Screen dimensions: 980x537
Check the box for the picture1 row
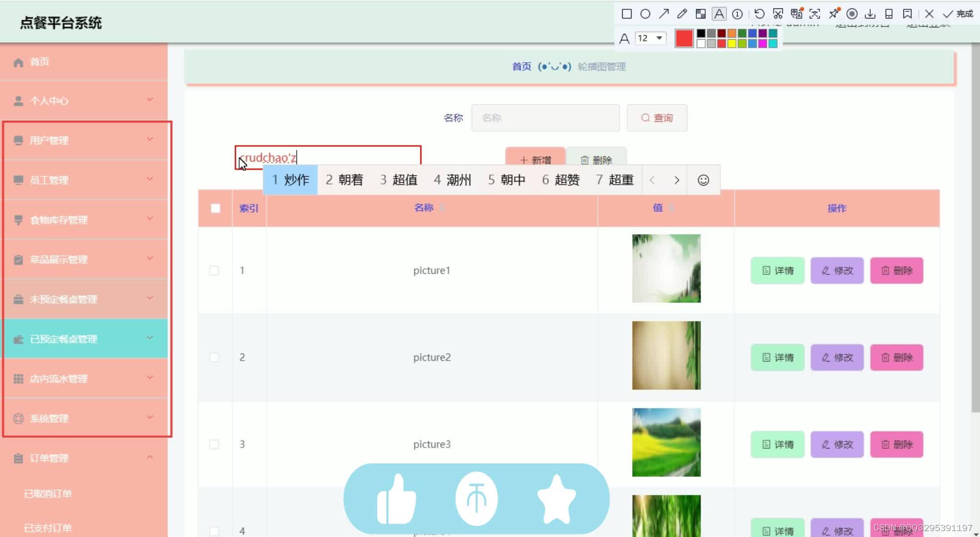click(x=214, y=270)
